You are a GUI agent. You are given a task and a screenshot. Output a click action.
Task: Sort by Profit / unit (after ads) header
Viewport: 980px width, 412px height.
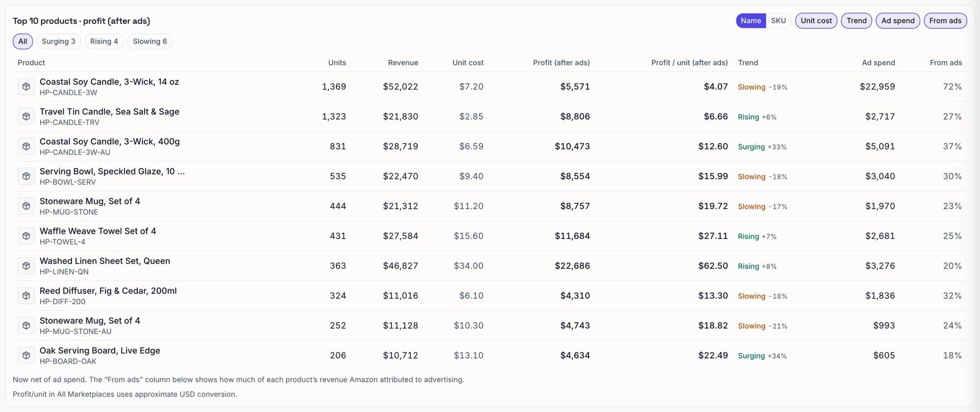pos(689,63)
